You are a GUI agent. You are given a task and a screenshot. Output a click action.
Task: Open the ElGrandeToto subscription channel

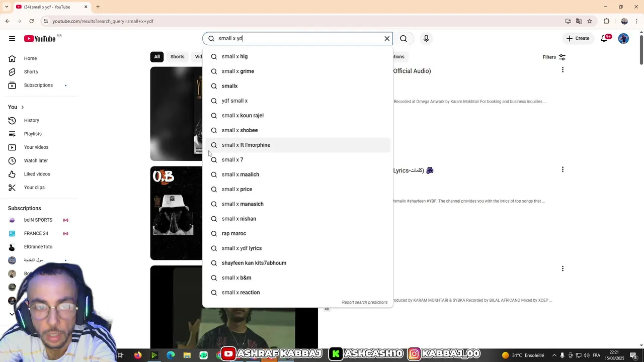click(x=38, y=247)
